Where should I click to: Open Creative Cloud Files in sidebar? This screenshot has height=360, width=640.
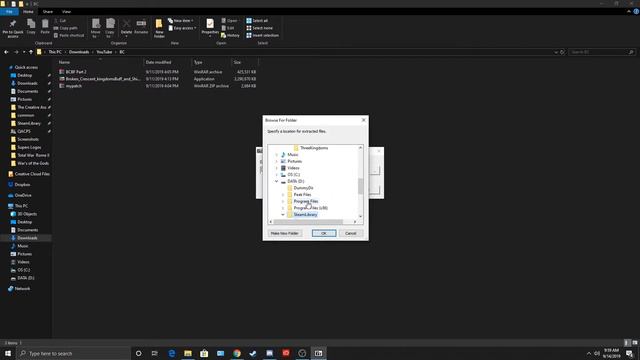tap(32, 174)
